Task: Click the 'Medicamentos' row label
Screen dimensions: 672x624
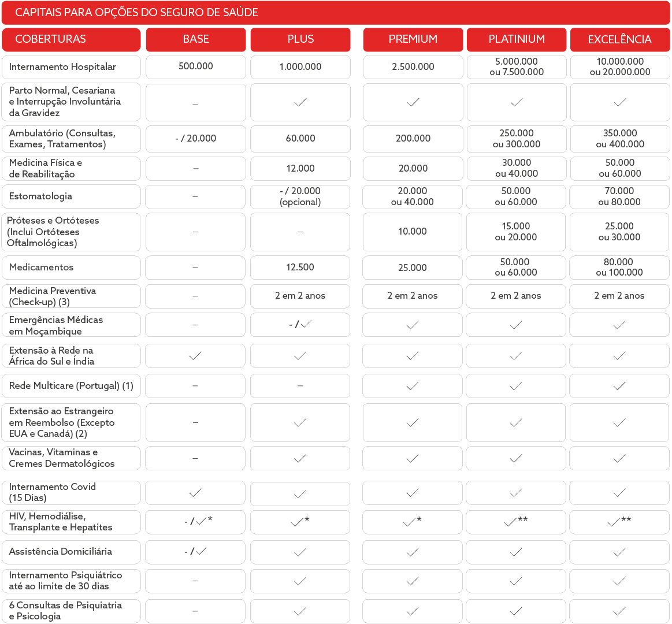Action: (x=41, y=268)
